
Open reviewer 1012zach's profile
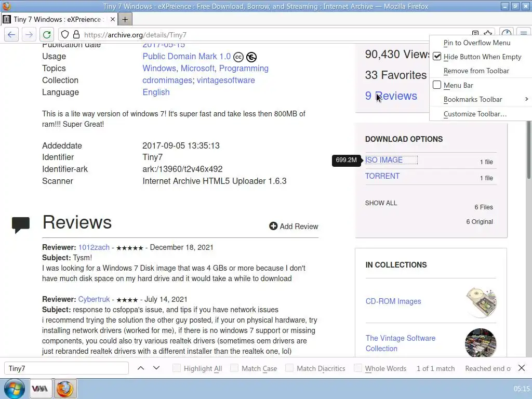[94, 247]
